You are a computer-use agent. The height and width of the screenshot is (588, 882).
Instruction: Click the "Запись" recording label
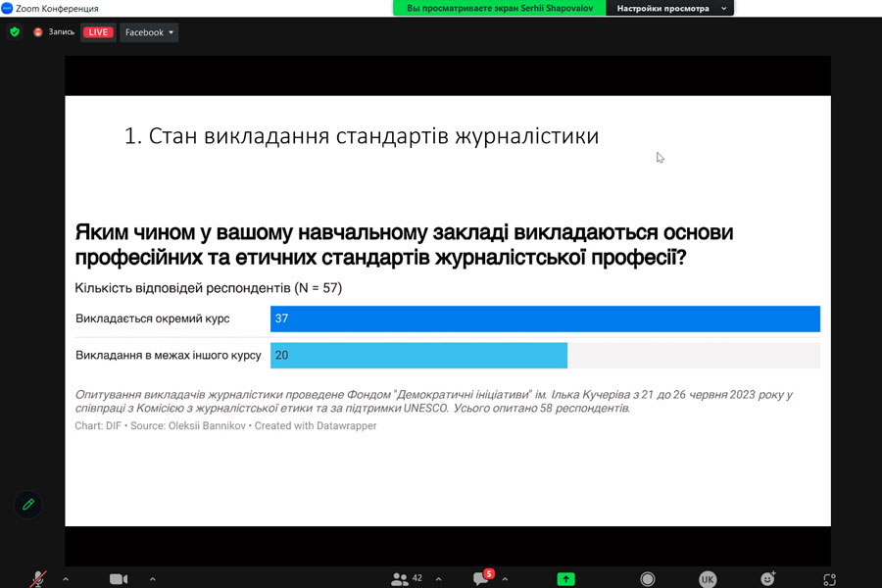click(x=61, y=32)
